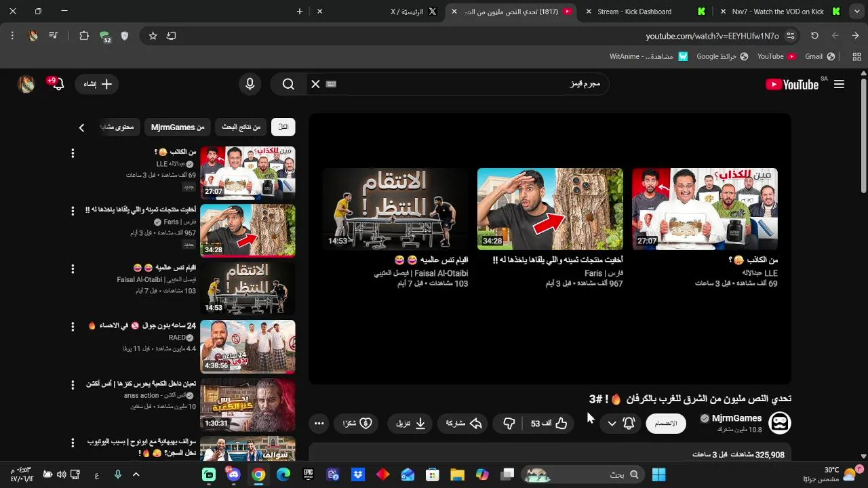This screenshot has width=868, height=488.
Task: Open the browser tab search dropdown
Action: [x=856, y=12]
